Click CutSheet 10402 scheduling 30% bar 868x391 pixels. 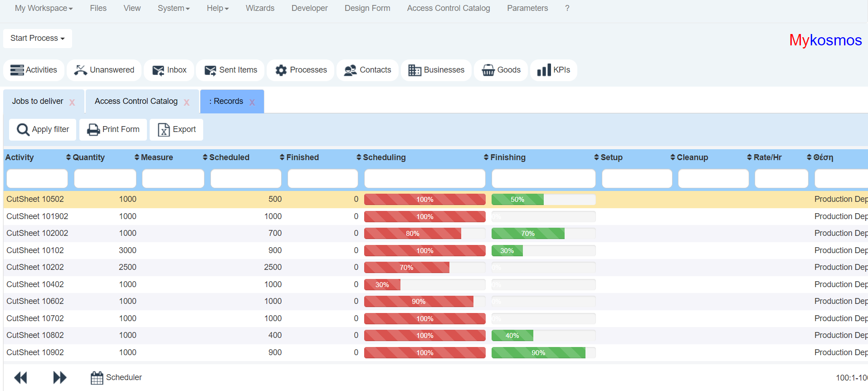tap(382, 285)
